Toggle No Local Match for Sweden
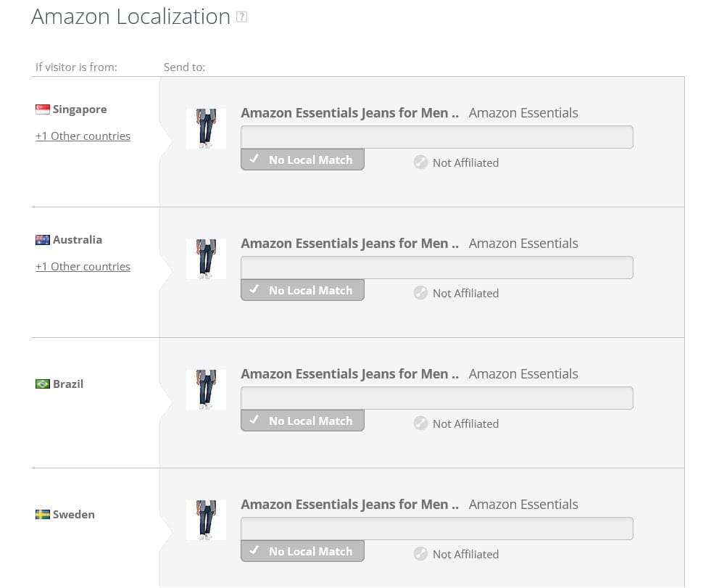 (x=302, y=551)
